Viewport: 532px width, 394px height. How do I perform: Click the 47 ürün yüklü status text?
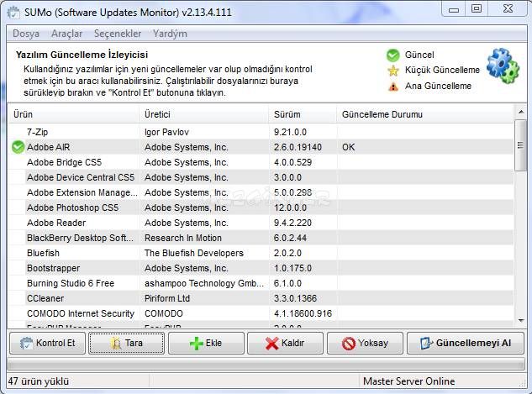pos(39,381)
